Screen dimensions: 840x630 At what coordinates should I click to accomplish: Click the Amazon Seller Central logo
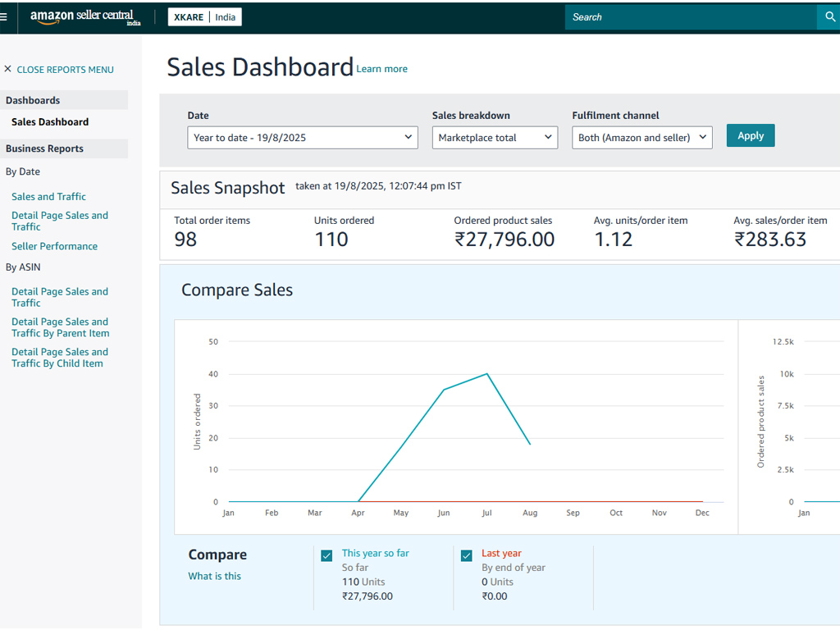pos(85,17)
